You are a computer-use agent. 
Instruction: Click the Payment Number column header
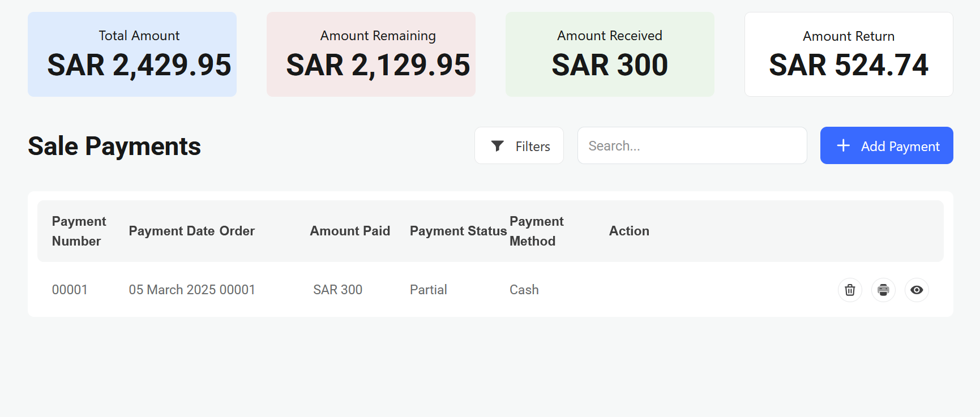tap(79, 231)
